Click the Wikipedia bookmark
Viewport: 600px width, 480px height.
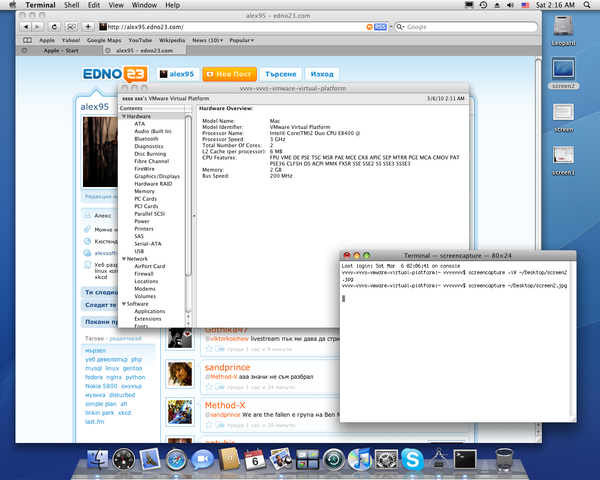172,40
